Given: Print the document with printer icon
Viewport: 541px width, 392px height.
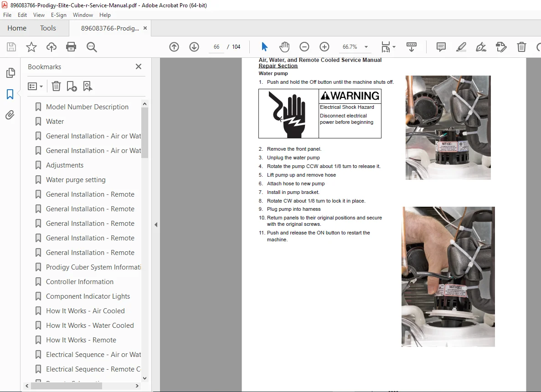Looking at the screenshot, I should 71,47.
